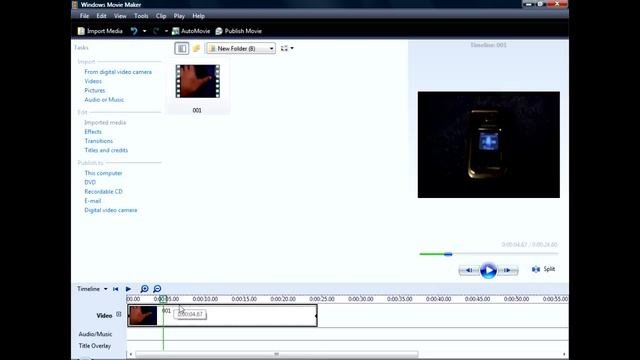Open the View menu
Screen dimensions: 640x360
[x=120, y=16]
